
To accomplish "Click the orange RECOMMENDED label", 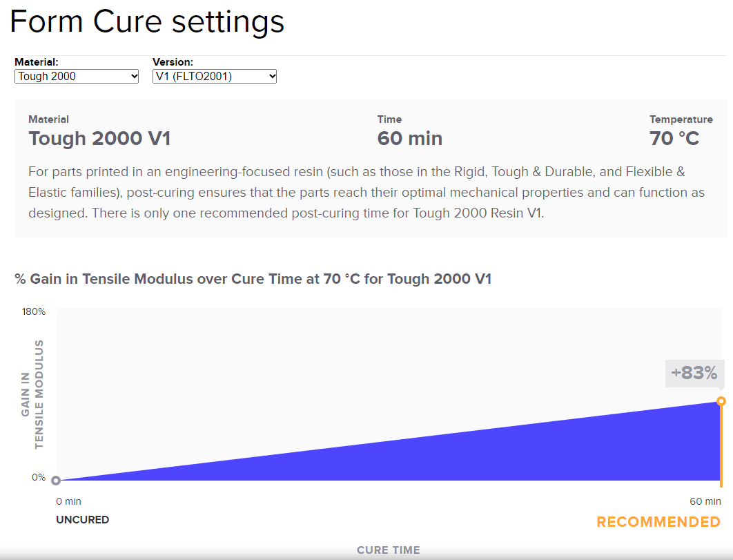I will tap(658, 522).
